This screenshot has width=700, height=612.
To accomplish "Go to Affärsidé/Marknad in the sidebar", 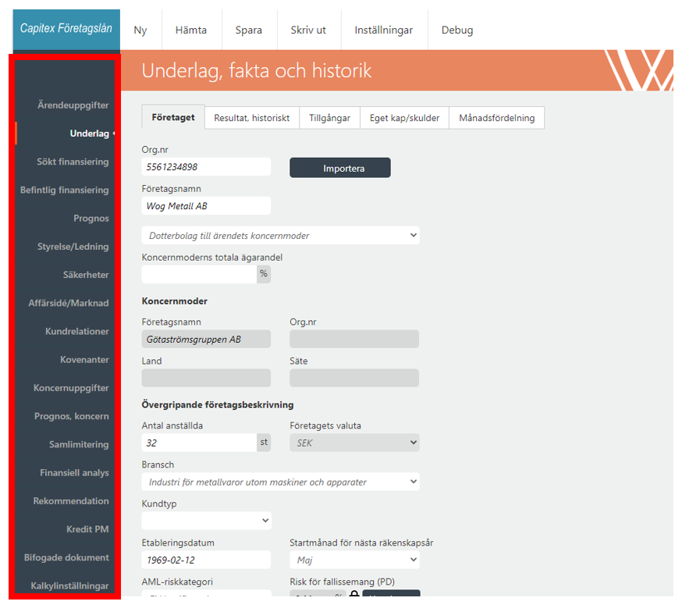I will (69, 303).
